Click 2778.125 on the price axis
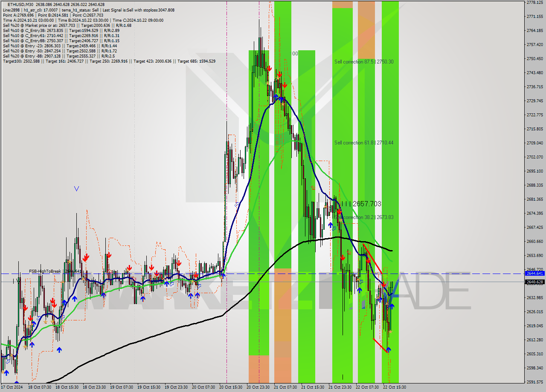546x392 pixels. [535, 2]
